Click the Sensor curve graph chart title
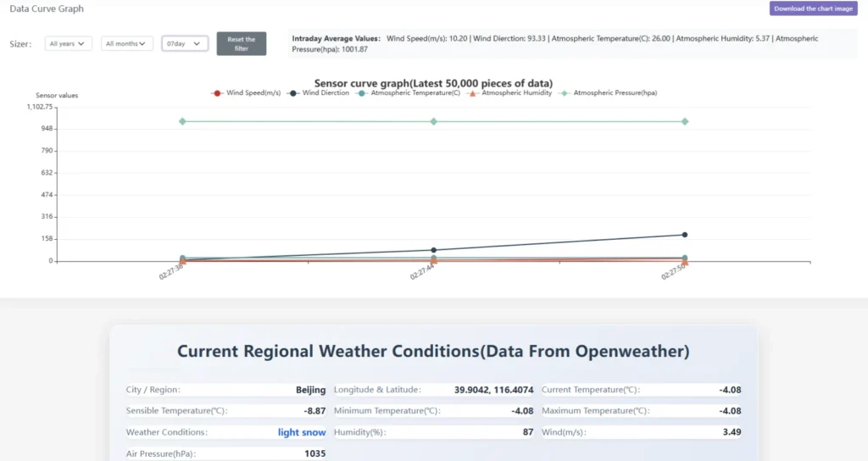 click(x=433, y=83)
